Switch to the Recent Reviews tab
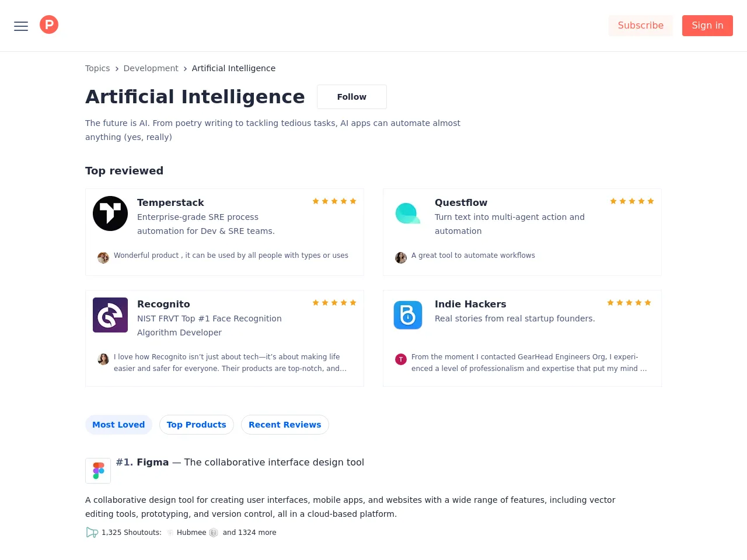This screenshot has width=747, height=560. pos(285,425)
